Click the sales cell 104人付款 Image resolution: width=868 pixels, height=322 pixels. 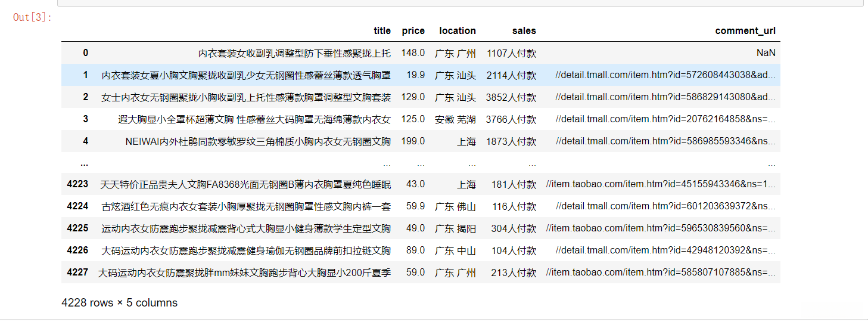click(514, 250)
